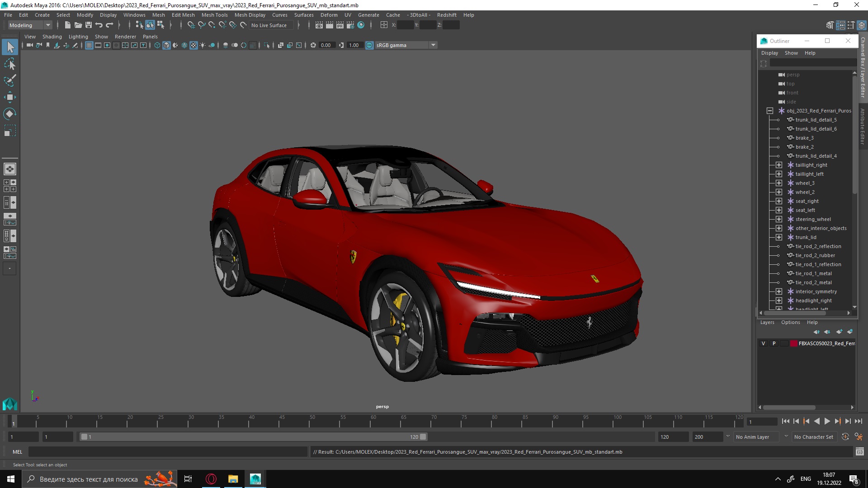The width and height of the screenshot is (868, 488).
Task: Save the scene with floppy icon
Action: coord(89,25)
